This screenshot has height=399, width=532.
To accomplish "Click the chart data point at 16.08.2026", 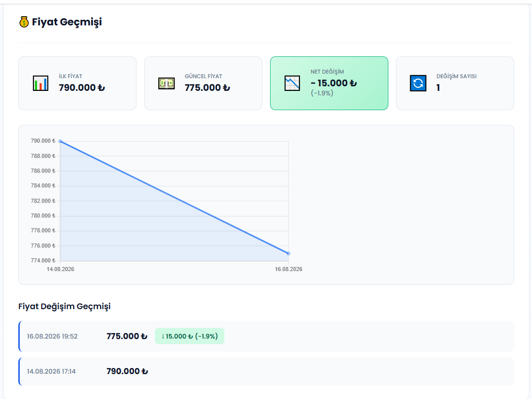I will [288, 253].
